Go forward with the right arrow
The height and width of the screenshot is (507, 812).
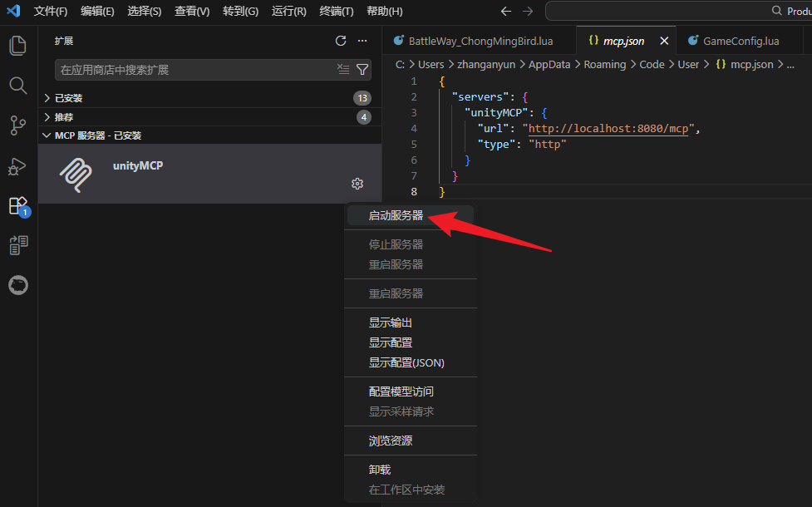pyautogui.click(x=528, y=11)
